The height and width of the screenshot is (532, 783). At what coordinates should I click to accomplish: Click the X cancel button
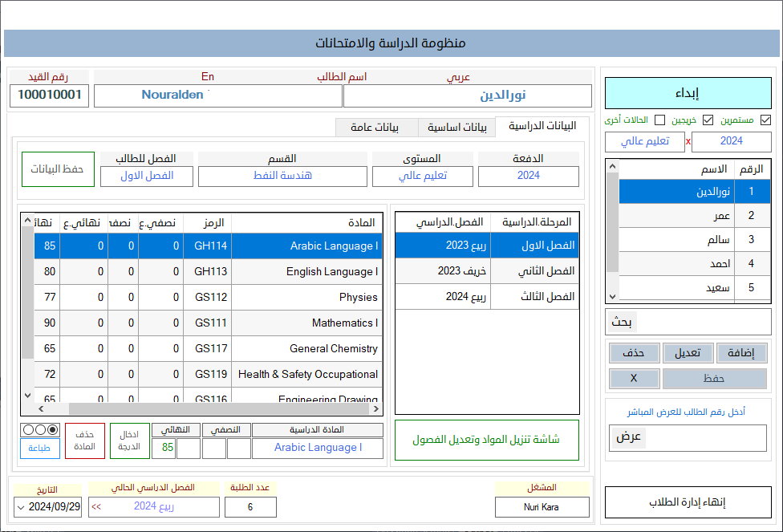(x=634, y=379)
